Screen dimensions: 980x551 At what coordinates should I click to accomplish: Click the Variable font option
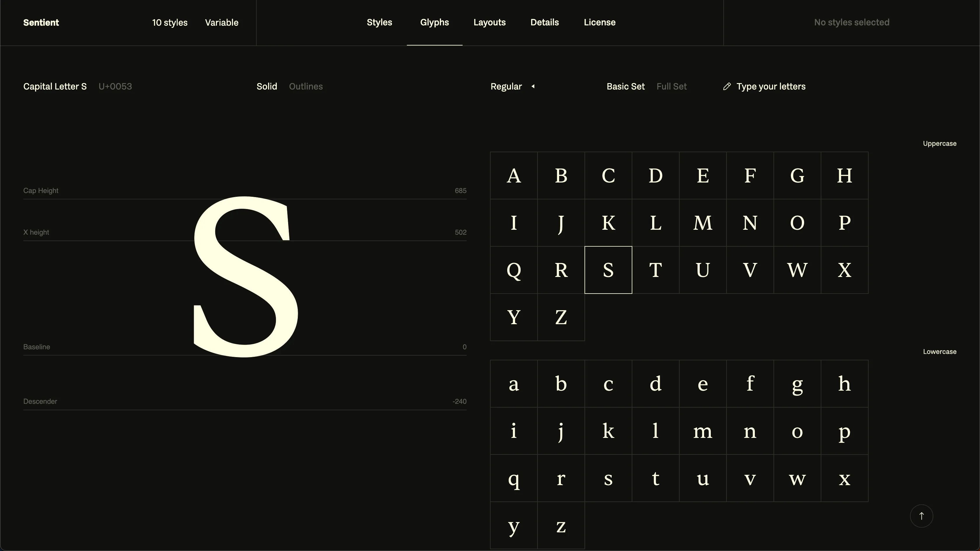[221, 22]
